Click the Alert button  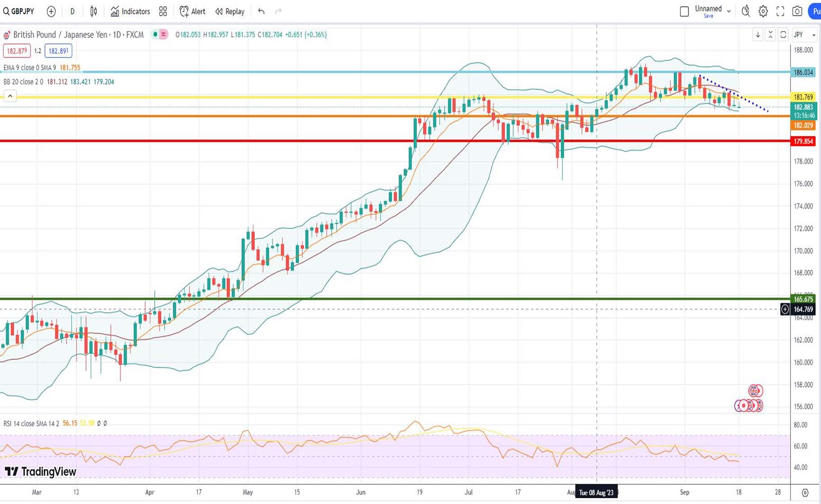[x=193, y=11]
